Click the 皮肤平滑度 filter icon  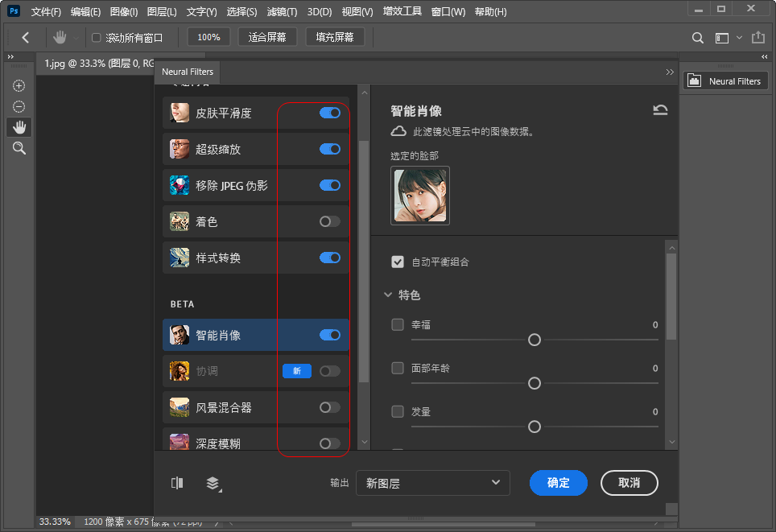[x=179, y=113]
